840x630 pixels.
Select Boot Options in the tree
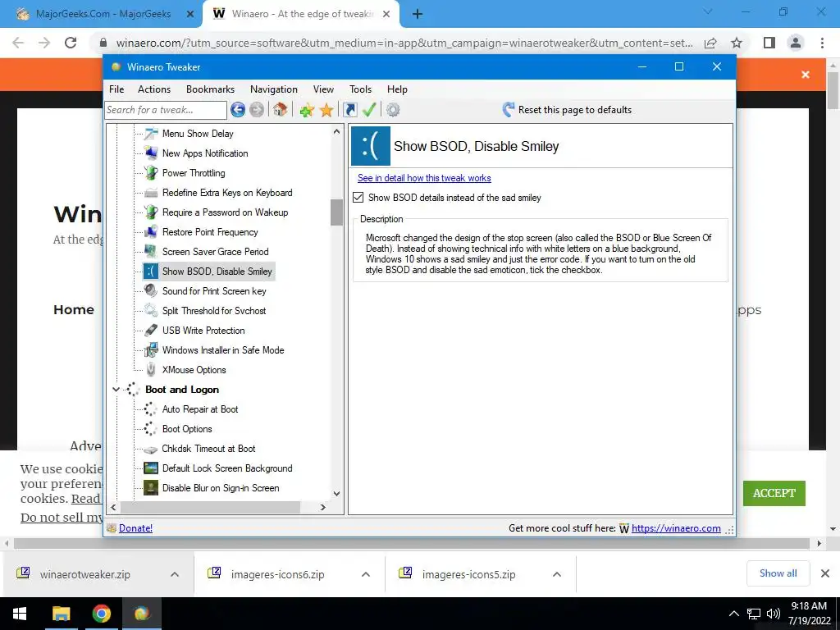pos(187,429)
